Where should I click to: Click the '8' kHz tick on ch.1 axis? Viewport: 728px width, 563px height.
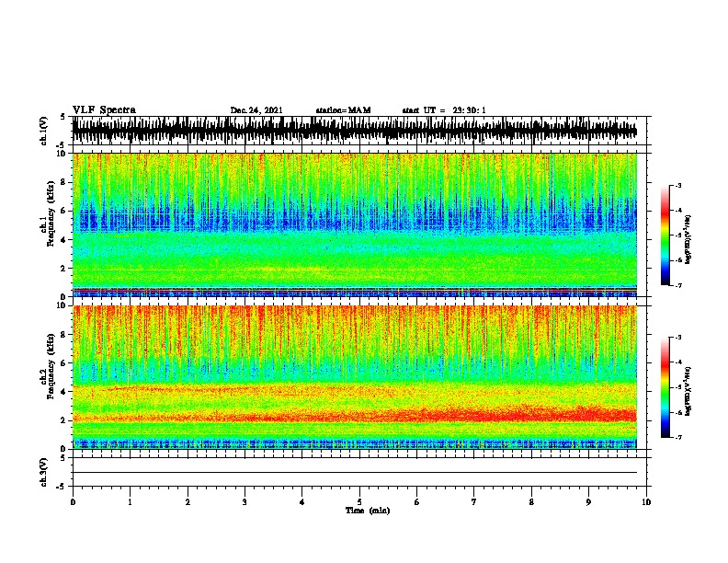[63, 182]
